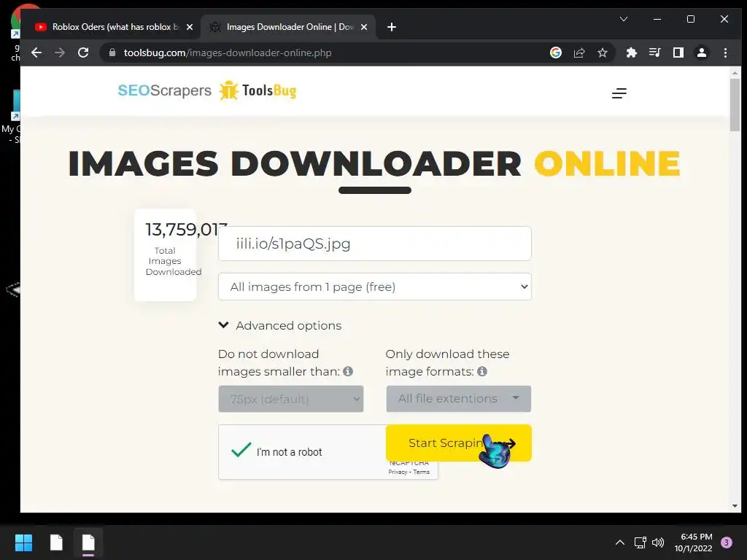Image resolution: width=747 pixels, height=560 pixels.
Task: Open the active document icon on the taskbar
Action: [88, 542]
